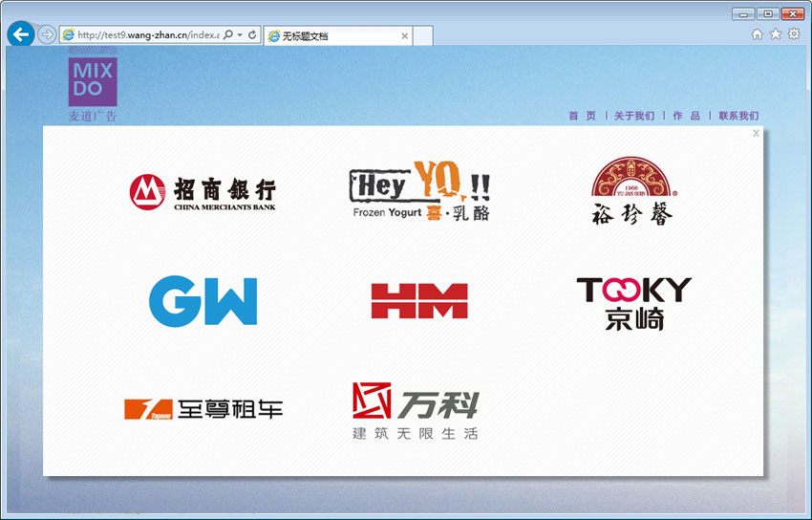Click the 裕珍馨 logo
812x520 pixels.
point(634,191)
